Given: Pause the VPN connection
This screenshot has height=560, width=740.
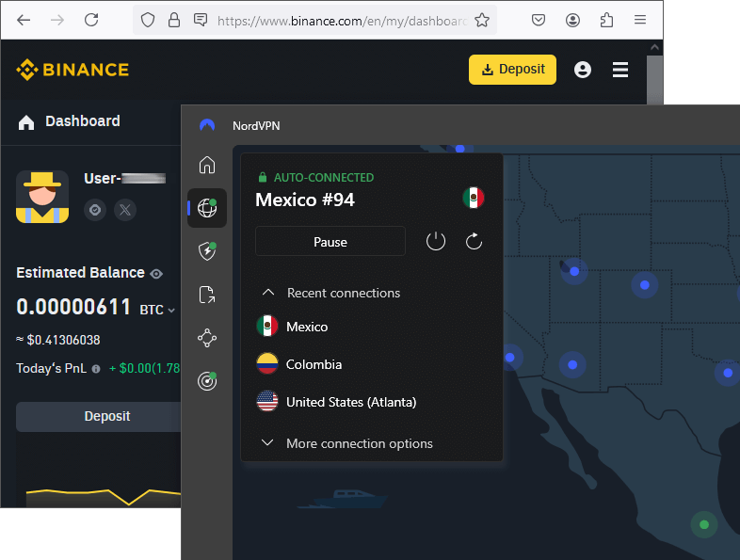Looking at the screenshot, I should coord(330,242).
